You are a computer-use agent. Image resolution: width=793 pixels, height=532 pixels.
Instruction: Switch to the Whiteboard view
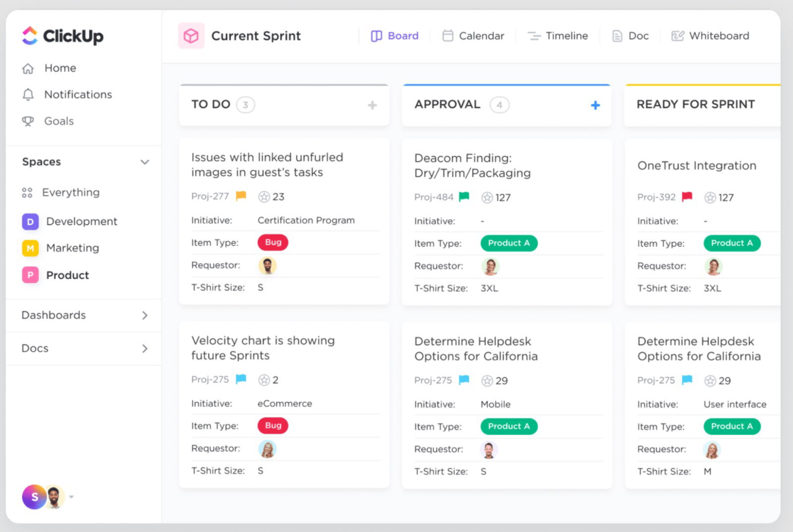tap(710, 36)
